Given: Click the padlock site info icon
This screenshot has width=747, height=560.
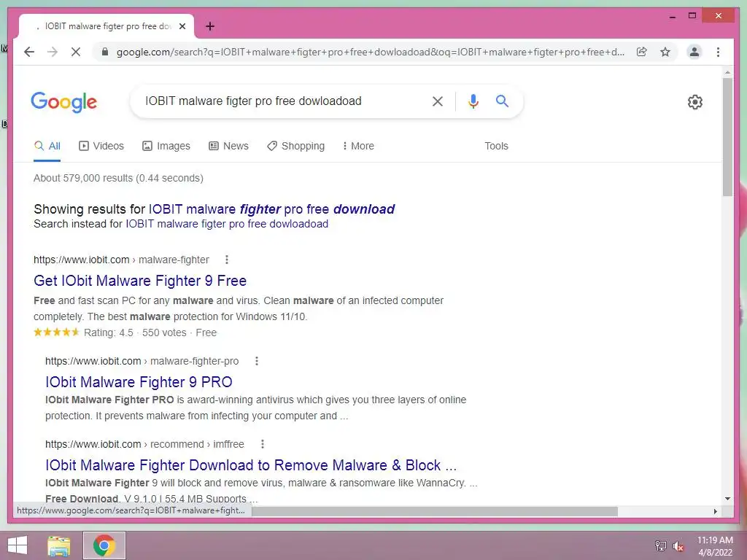Looking at the screenshot, I should (x=105, y=52).
